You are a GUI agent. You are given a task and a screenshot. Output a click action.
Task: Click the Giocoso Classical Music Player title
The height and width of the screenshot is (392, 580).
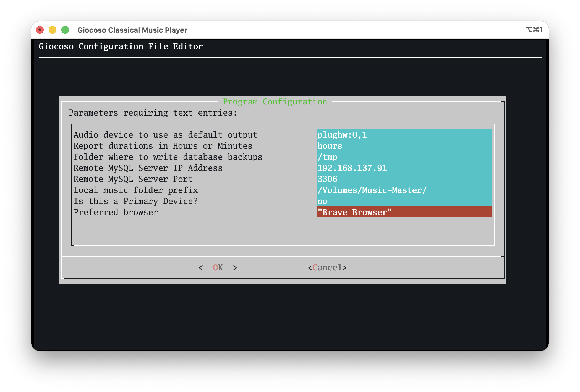point(132,30)
